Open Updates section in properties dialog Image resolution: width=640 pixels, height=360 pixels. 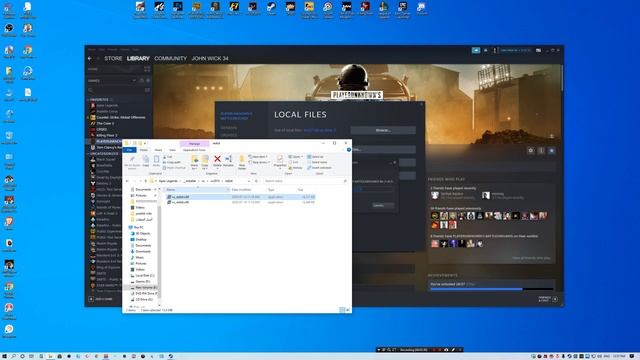pos(229,135)
